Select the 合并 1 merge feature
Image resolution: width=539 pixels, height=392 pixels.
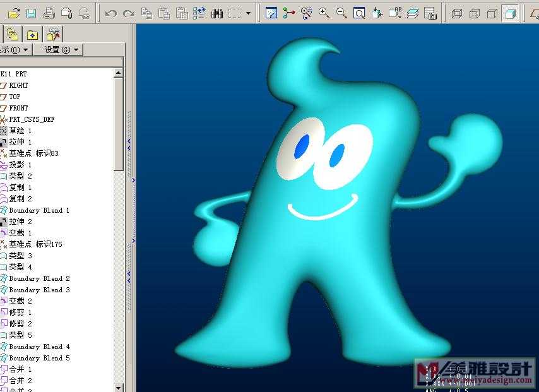click(x=20, y=369)
